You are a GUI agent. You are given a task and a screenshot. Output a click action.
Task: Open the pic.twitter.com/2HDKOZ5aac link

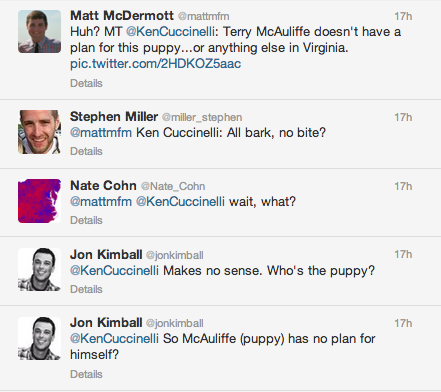coord(155,63)
